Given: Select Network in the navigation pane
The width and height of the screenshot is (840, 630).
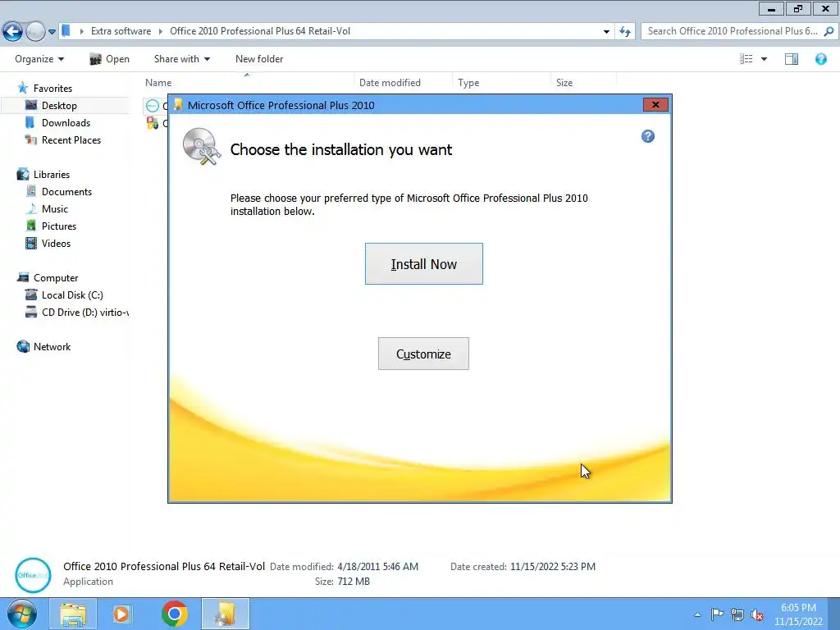Looking at the screenshot, I should pyautogui.click(x=52, y=347).
